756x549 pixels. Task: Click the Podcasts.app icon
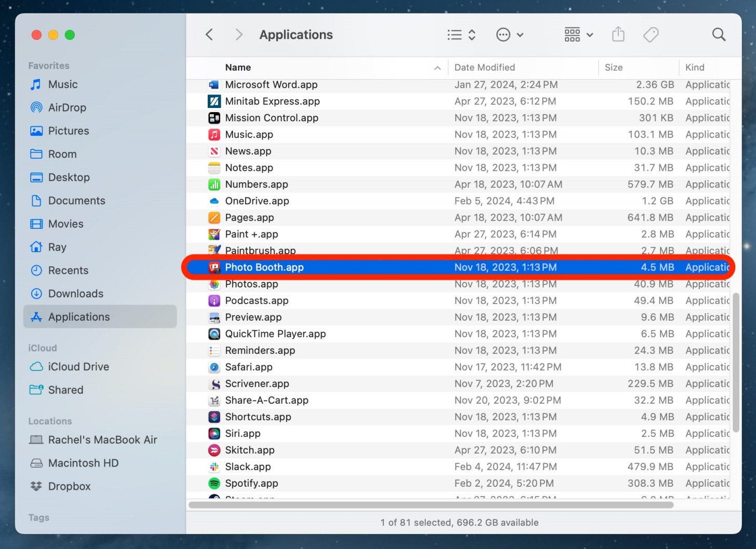(214, 300)
